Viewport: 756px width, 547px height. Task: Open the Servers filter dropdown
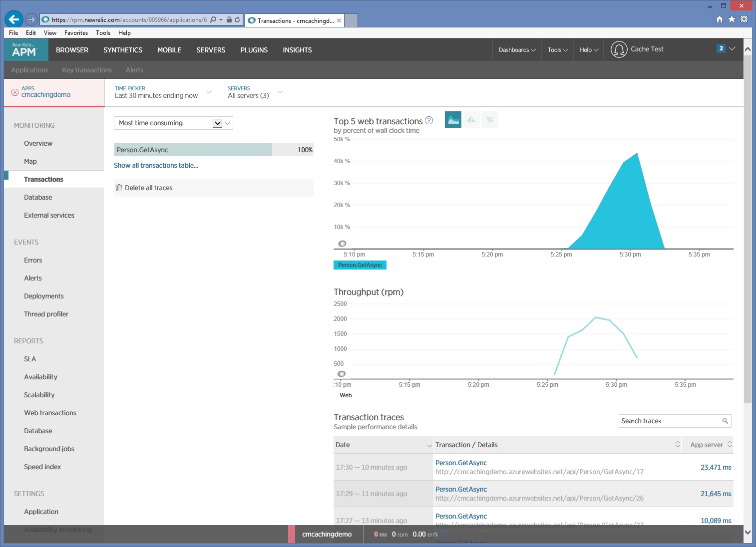pyautogui.click(x=255, y=92)
